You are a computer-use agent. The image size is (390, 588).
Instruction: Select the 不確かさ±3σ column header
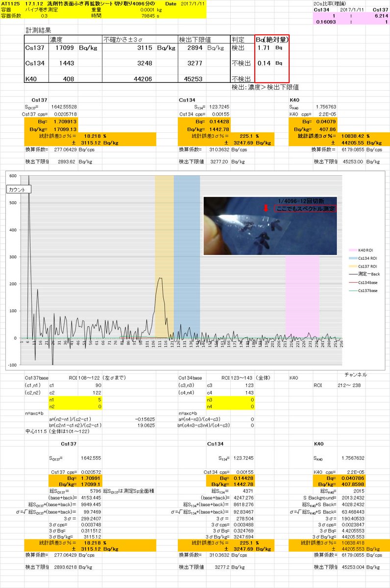pyautogui.click(x=123, y=39)
